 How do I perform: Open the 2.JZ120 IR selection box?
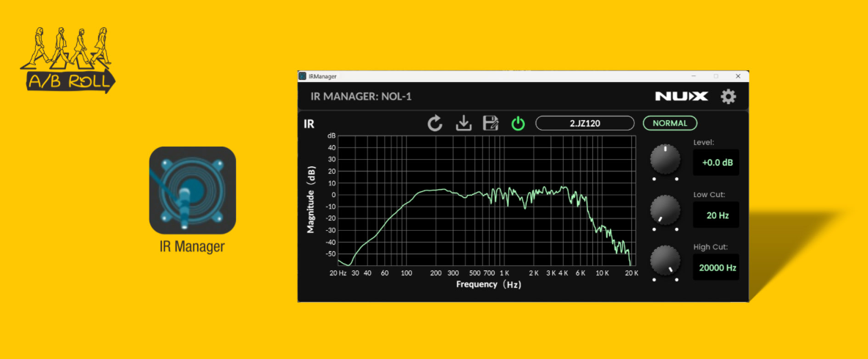click(584, 123)
